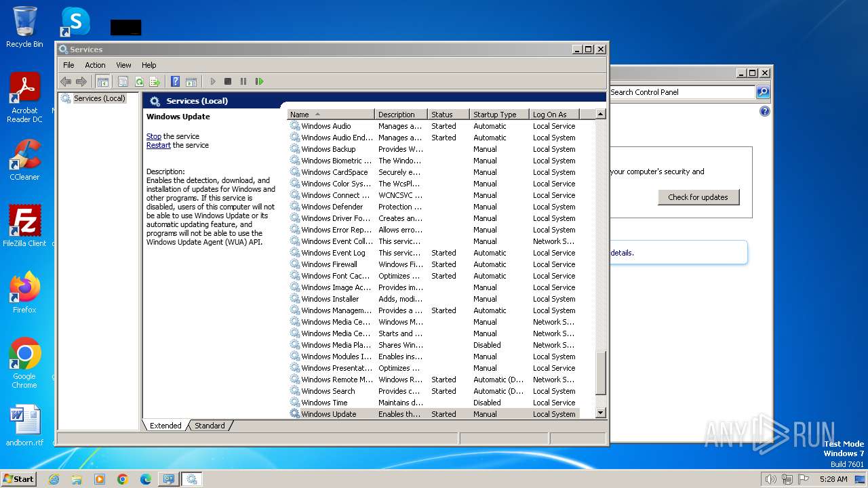Image resolution: width=868 pixels, height=488 pixels.
Task: Open Properties via toolbar icon
Action: click(x=123, y=81)
